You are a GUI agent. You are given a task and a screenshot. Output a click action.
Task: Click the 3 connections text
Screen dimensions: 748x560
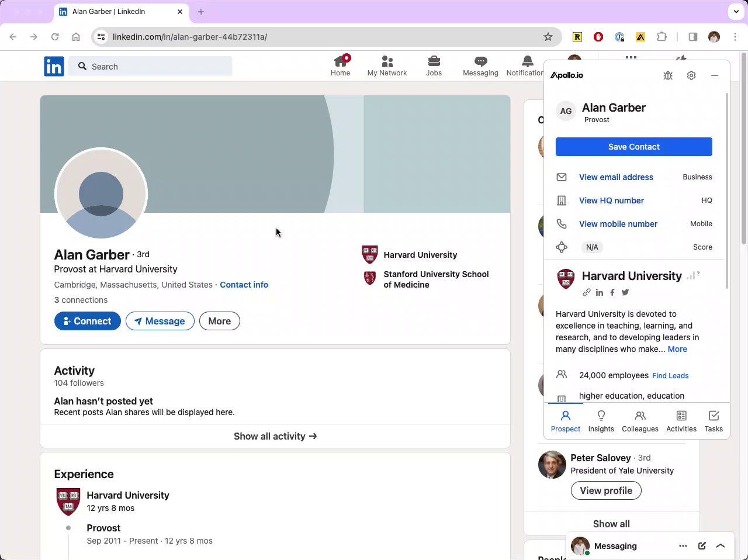pyautogui.click(x=81, y=300)
